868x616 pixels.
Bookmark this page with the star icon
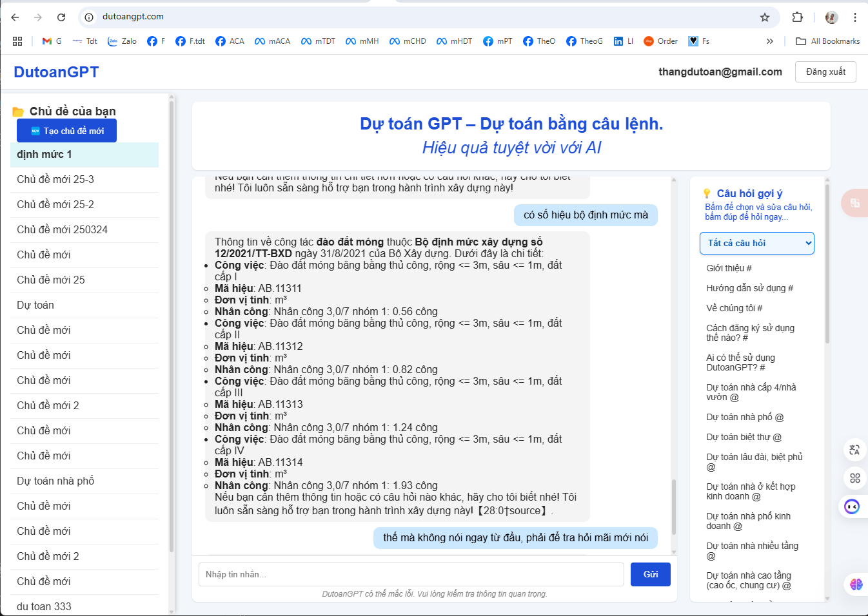coord(765,17)
